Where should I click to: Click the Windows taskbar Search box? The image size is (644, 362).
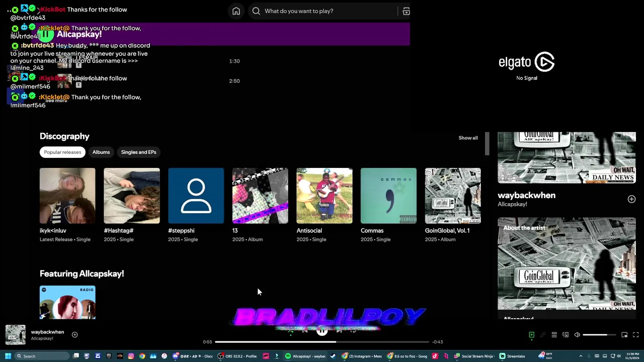pyautogui.click(x=42, y=356)
